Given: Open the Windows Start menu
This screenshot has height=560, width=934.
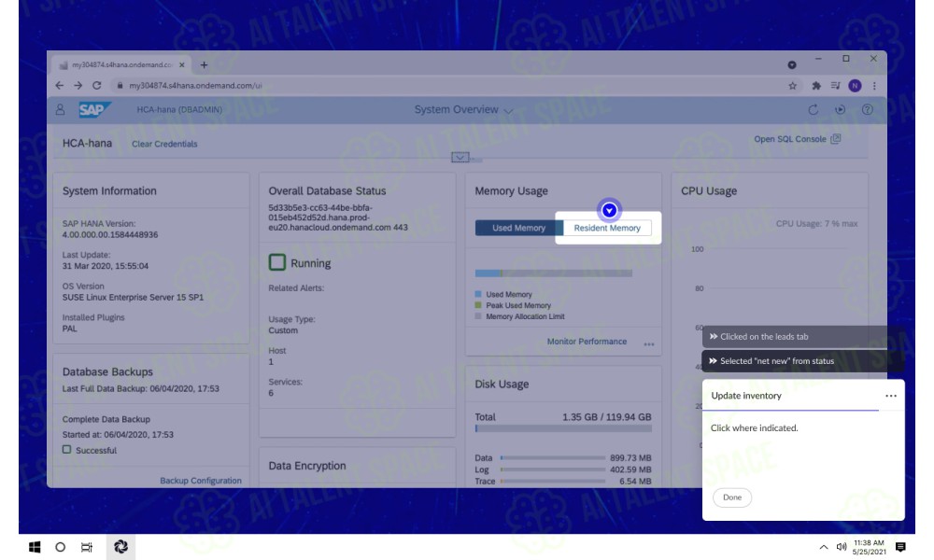Looking at the screenshot, I should [35, 547].
